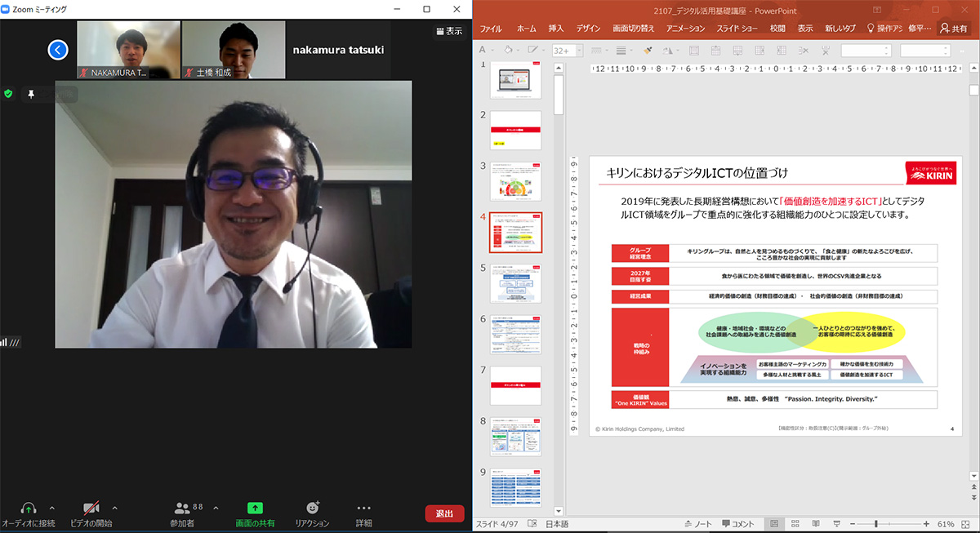Open the rotate objects dropdown
The image size is (980, 533).
point(671,50)
